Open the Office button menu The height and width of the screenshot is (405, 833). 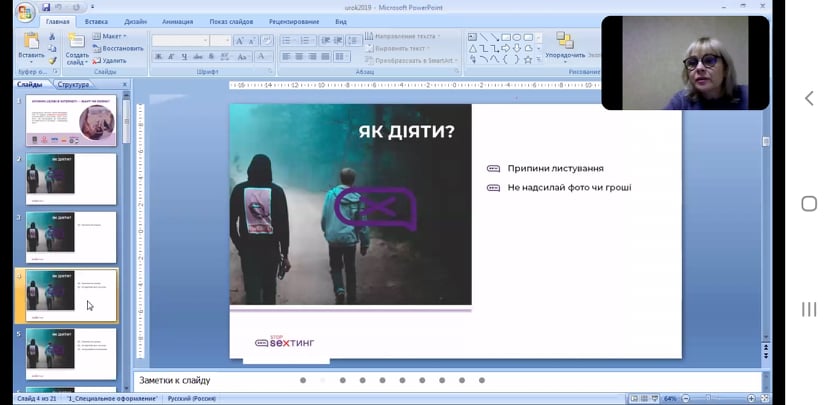[x=26, y=12]
